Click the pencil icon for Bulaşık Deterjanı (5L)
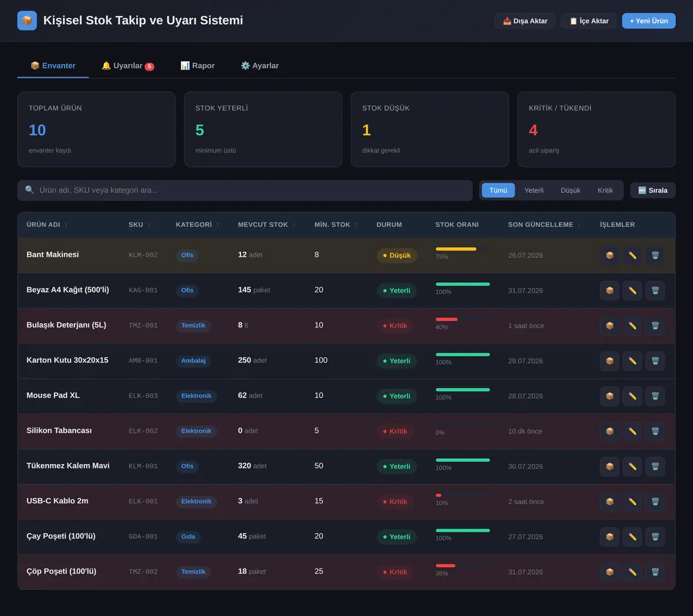693x616 pixels. click(x=632, y=326)
